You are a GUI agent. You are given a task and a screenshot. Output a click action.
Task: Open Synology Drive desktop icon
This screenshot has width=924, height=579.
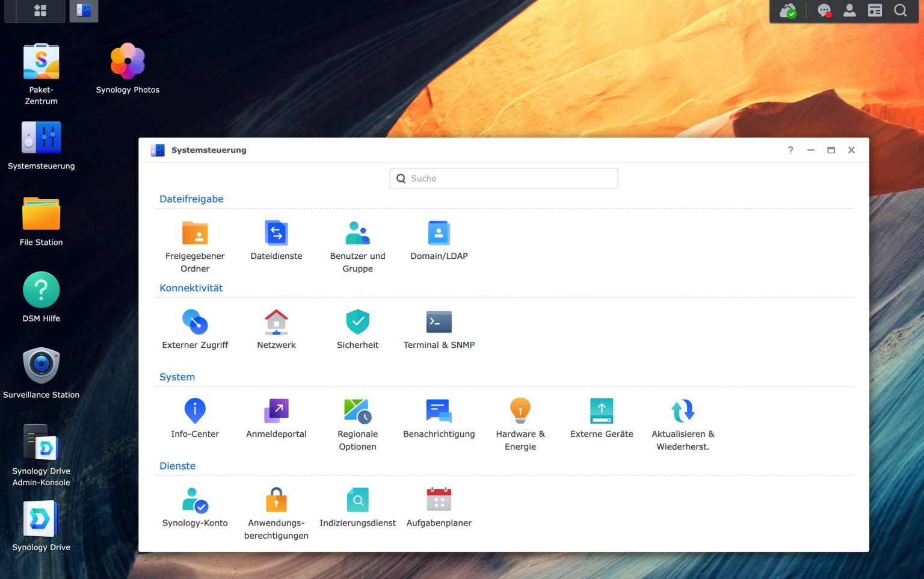(41, 526)
